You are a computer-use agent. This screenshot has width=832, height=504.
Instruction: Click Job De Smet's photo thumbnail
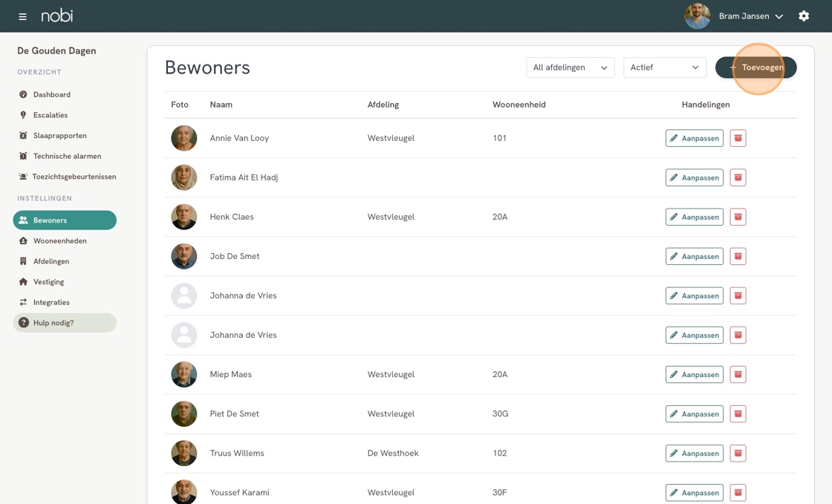184,256
